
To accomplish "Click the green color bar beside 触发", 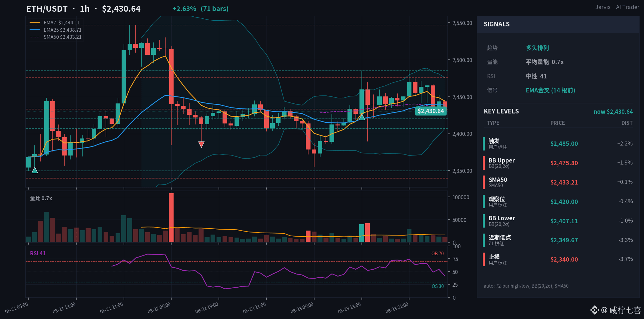I will (484, 144).
